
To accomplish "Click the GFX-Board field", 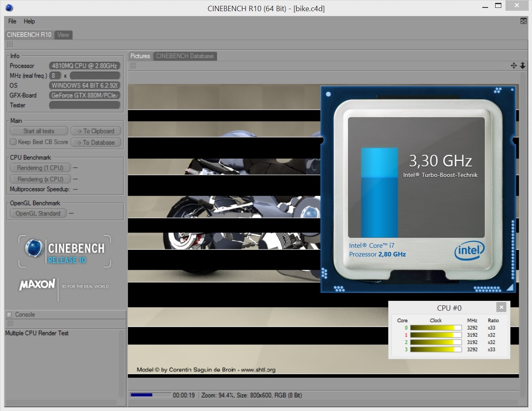I will (85, 95).
